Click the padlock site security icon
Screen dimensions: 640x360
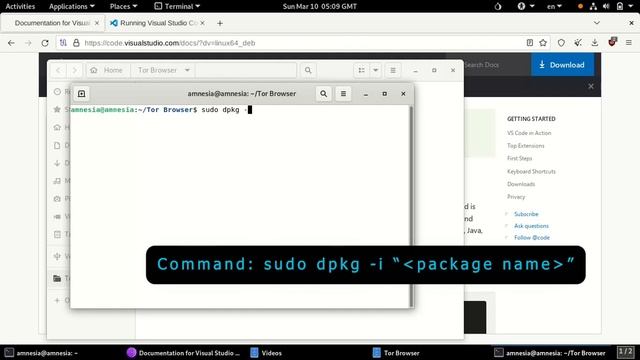tap(76, 42)
